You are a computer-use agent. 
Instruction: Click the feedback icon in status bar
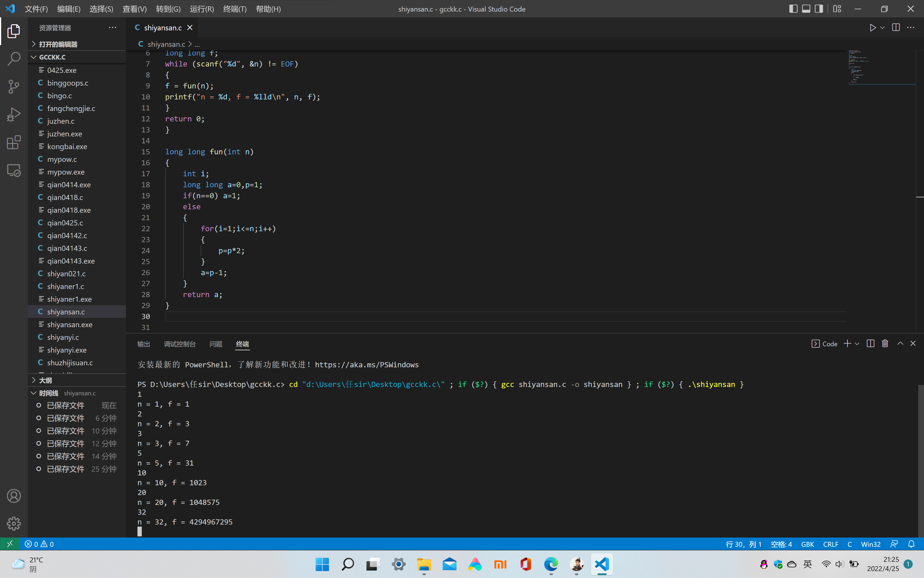(894, 544)
